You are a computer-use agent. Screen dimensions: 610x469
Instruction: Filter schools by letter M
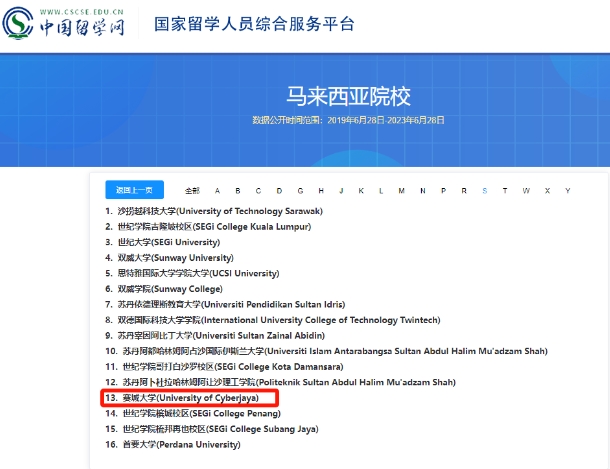[401, 191]
